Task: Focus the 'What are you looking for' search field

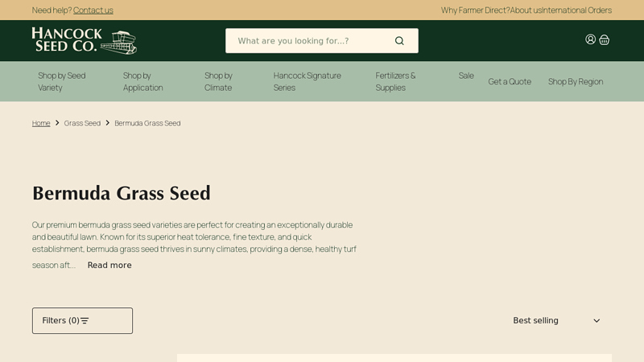Action: point(321,41)
